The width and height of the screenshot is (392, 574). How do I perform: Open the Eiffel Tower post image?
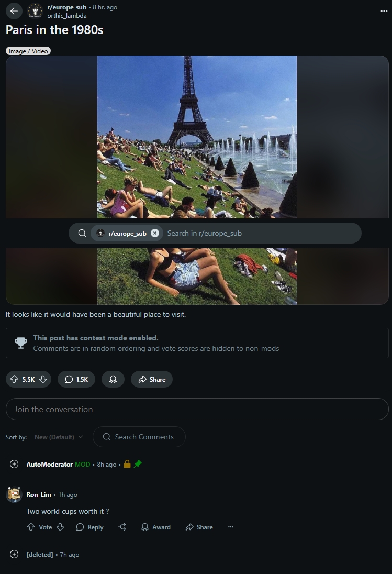click(x=197, y=137)
